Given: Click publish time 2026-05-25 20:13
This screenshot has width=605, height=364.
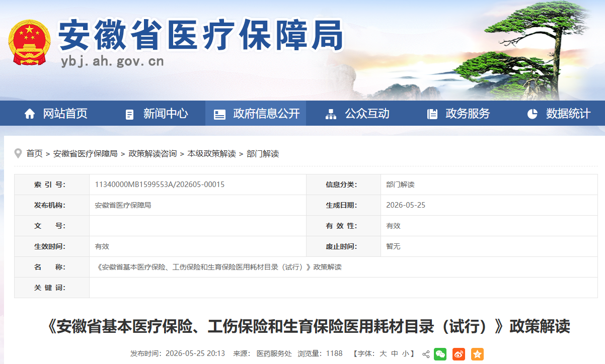Looking at the screenshot, I should point(195,353).
